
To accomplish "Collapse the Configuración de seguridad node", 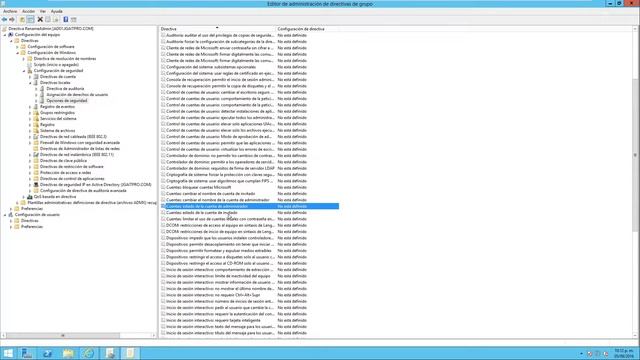I will click(24, 71).
